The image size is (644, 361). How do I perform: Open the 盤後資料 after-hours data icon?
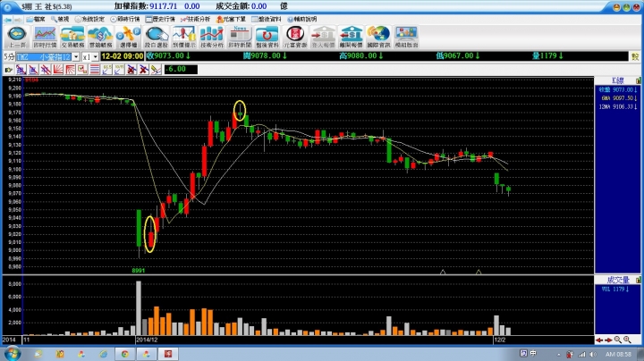[x=267, y=37]
